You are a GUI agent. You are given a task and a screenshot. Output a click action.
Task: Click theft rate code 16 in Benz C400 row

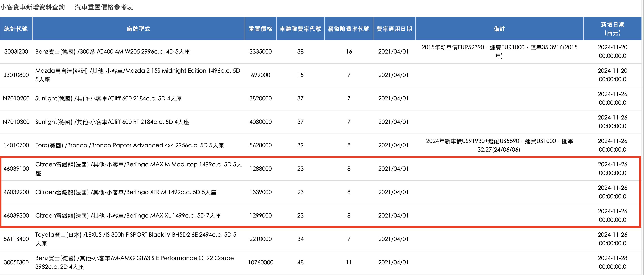[x=349, y=52]
